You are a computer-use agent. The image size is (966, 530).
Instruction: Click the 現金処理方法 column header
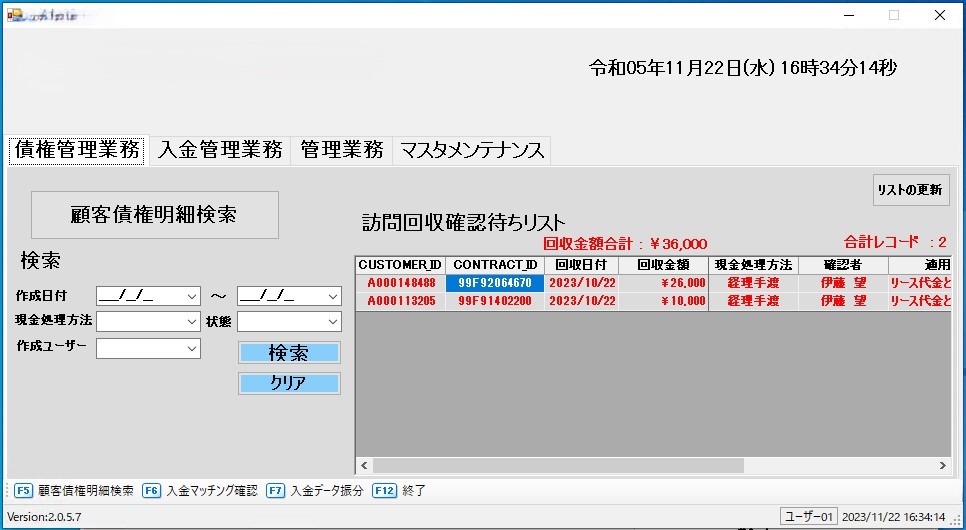coord(753,265)
